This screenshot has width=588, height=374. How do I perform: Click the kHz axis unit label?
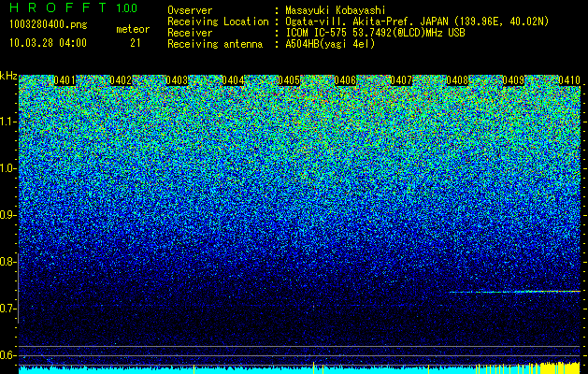coord(8,76)
